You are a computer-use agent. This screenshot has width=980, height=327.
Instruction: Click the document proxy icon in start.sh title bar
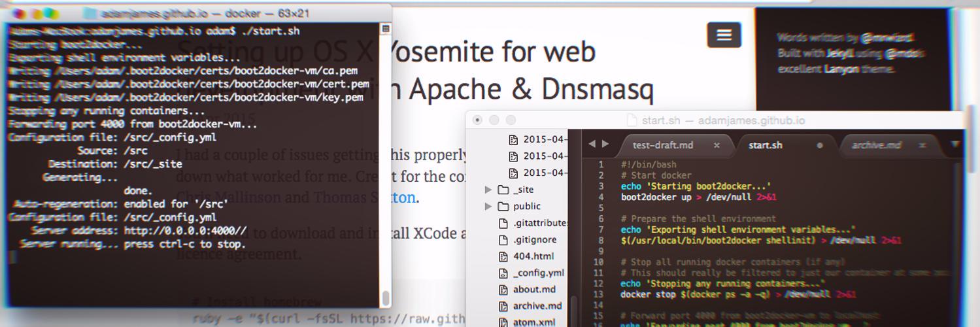coord(632,120)
